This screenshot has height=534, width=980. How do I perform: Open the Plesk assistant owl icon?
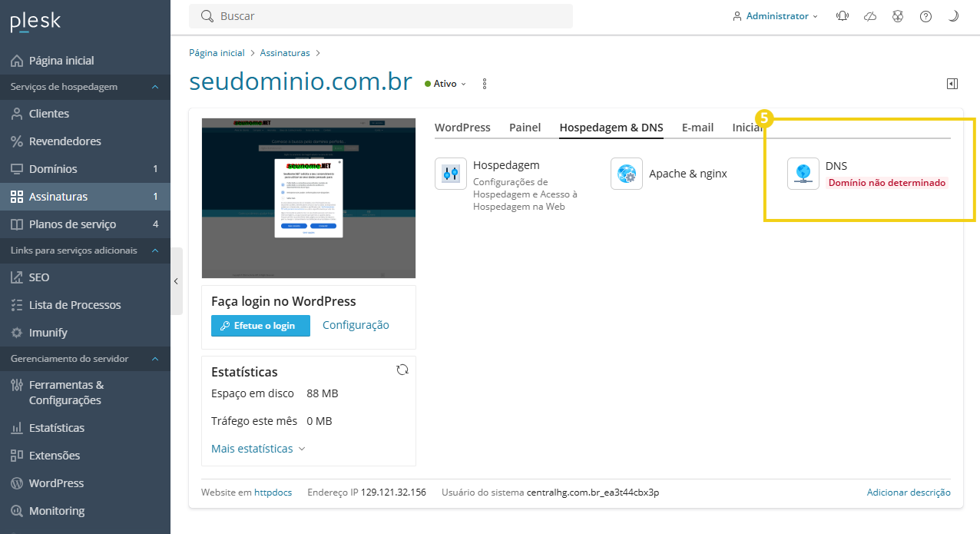click(x=897, y=15)
